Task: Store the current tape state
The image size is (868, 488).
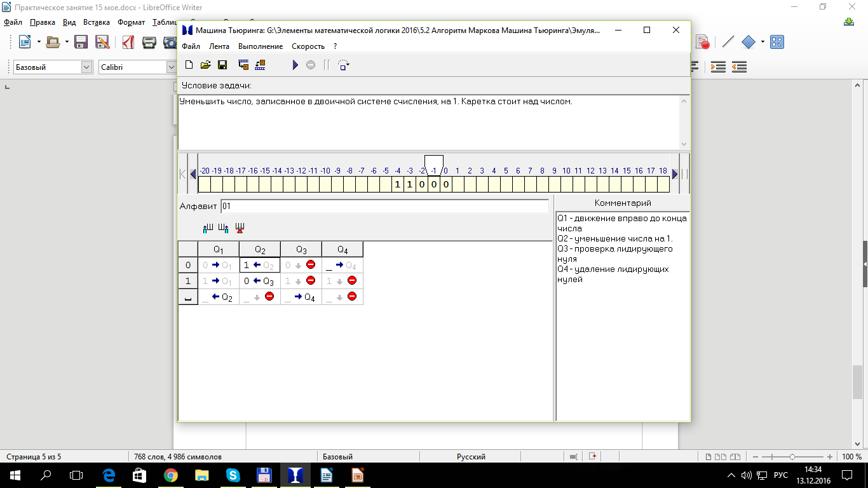Action: tap(243, 65)
